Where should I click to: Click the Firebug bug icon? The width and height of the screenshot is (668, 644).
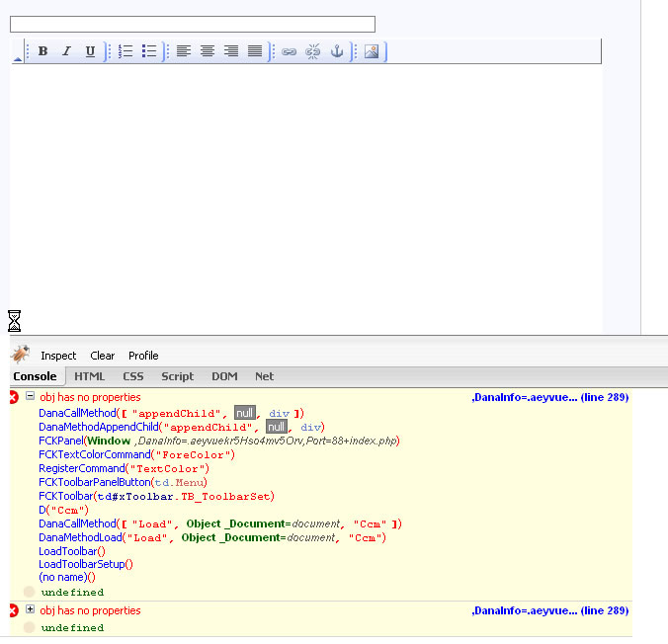[20, 355]
